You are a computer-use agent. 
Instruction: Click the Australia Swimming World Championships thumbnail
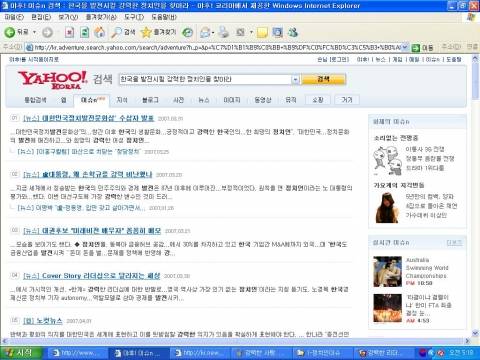point(387,271)
